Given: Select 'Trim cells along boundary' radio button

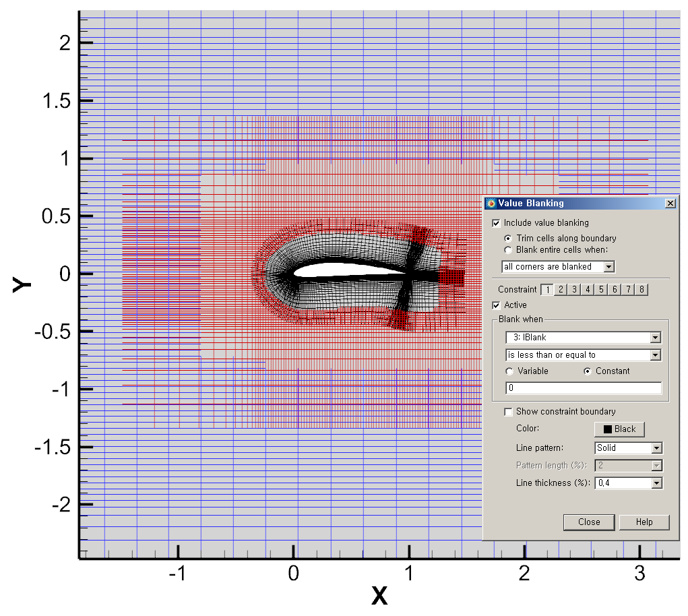Looking at the screenshot, I should (x=509, y=238).
